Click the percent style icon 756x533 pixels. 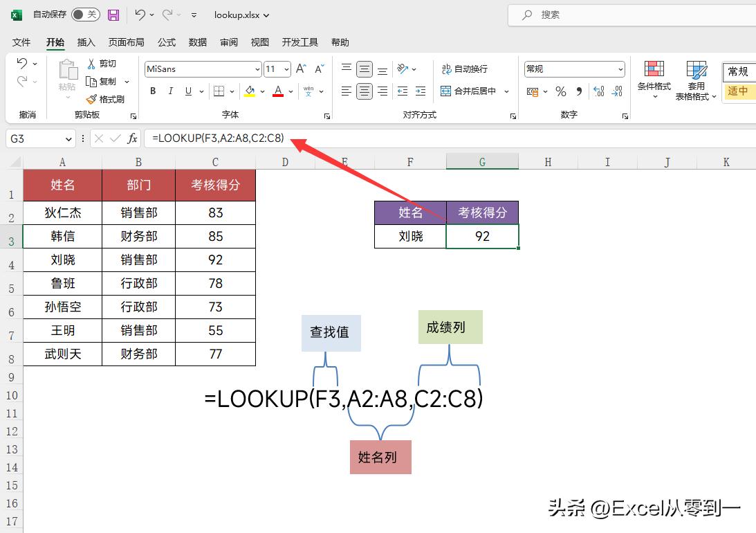pyautogui.click(x=561, y=91)
